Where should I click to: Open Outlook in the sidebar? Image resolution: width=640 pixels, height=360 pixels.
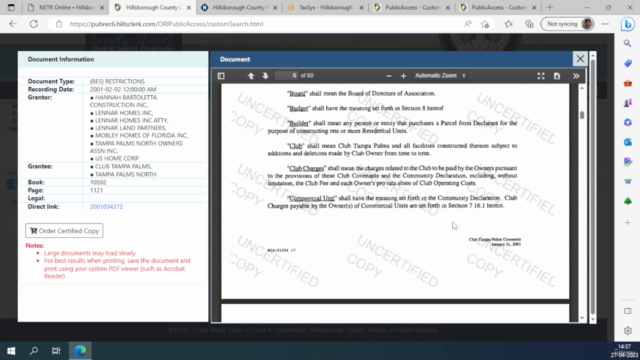tap(628, 142)
